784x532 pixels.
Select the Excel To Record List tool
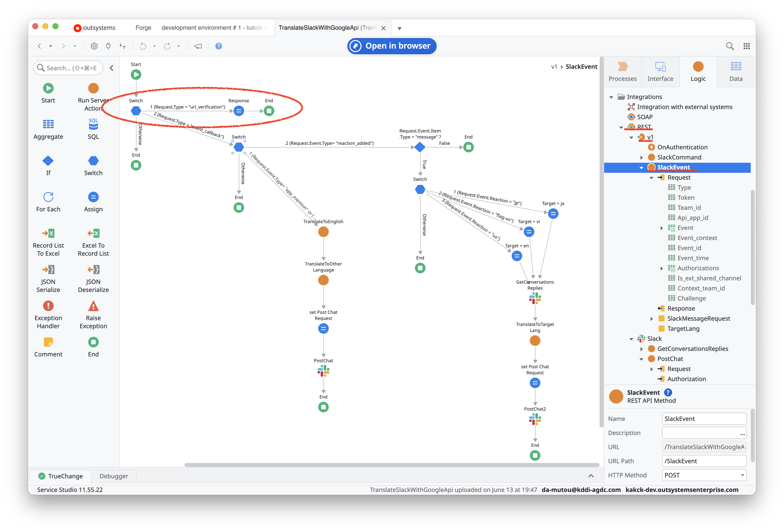click(x=93, y=241)
